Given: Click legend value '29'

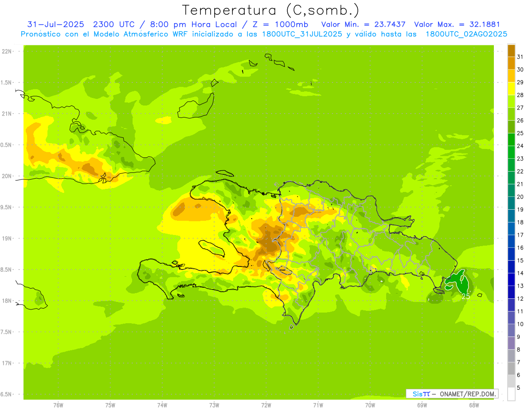Looking at the screenshot, I should [x=520, y=82].
